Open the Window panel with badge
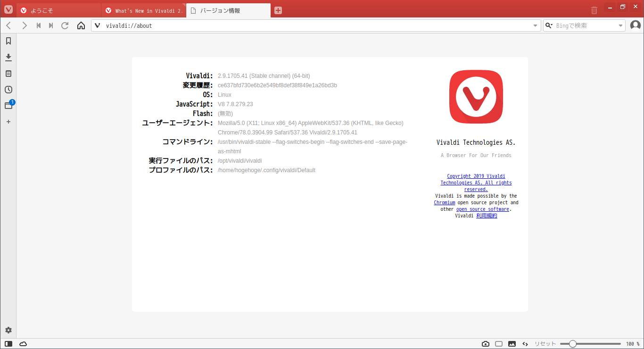Image resolution: width=644 pixels, height=349 pixels. click(8, 105)
